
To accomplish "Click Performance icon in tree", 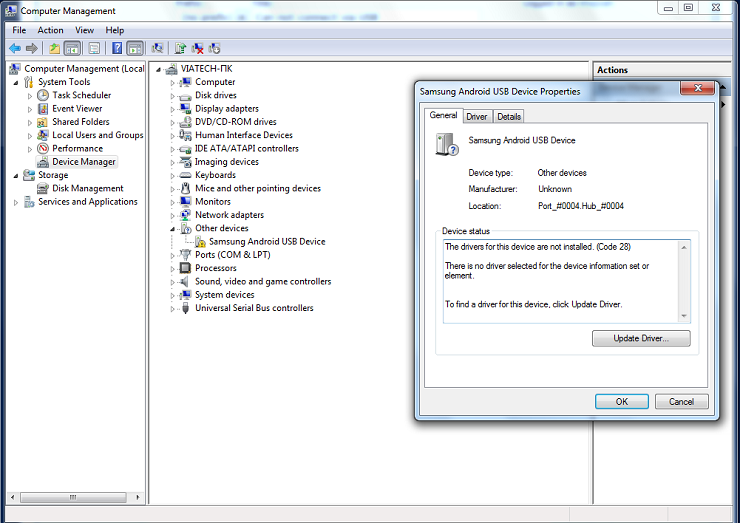I will click(x=43, y=148).
